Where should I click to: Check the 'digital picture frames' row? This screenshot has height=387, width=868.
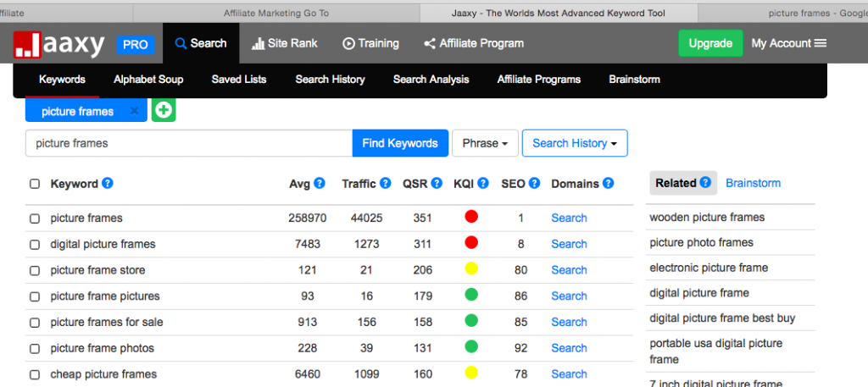tap(34, 245)
